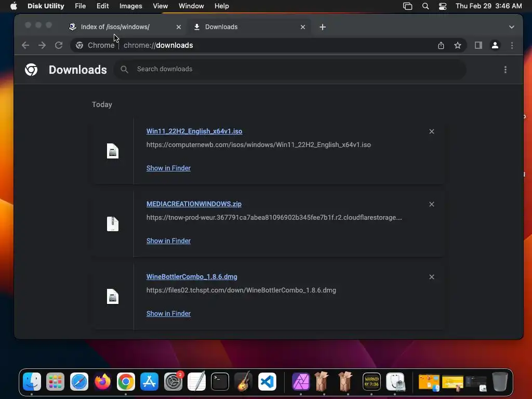The width and height of the screenshot is (532, 399).
Task: Launch Safari from the Dock
Action: [79, 382]
